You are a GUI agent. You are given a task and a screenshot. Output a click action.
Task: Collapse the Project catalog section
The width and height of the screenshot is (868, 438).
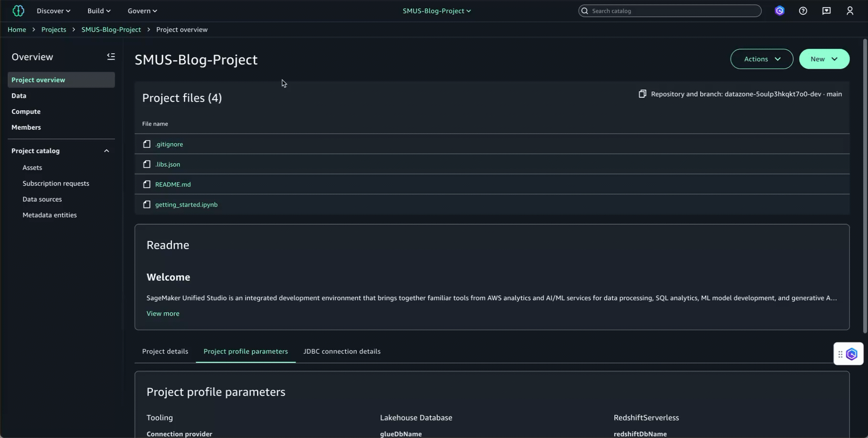click(106, 150)
